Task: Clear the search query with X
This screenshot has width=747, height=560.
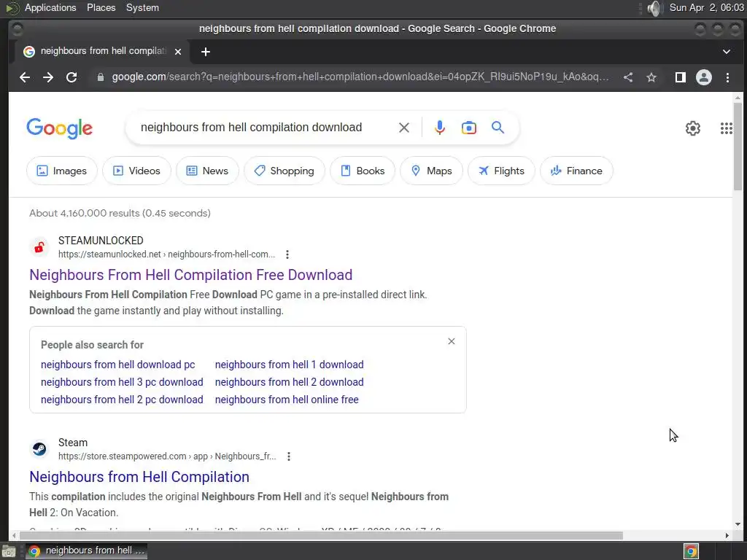Action: [x=403, y=128]
